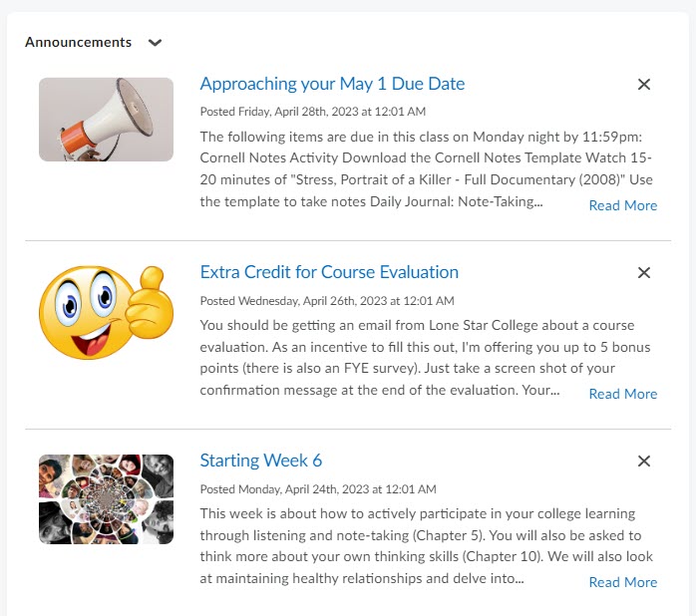Dismiss the Starting Week 6 announcement
The height and width of the screenshot is (616, 696).
pos(643,462)
